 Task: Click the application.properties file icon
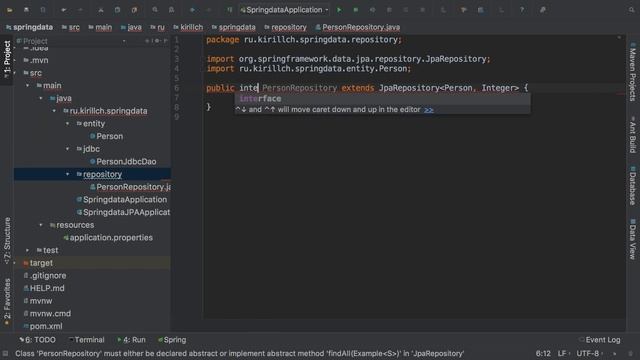(x=66, y=238)
